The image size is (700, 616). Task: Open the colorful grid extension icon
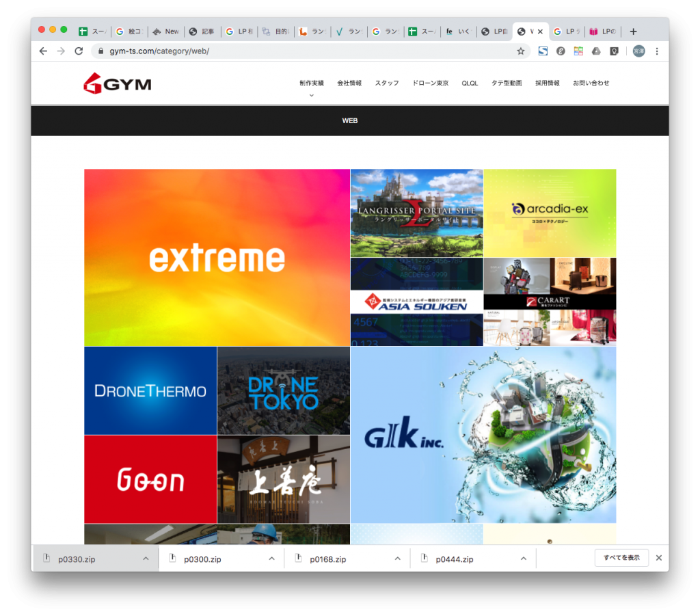coord(578,51)
